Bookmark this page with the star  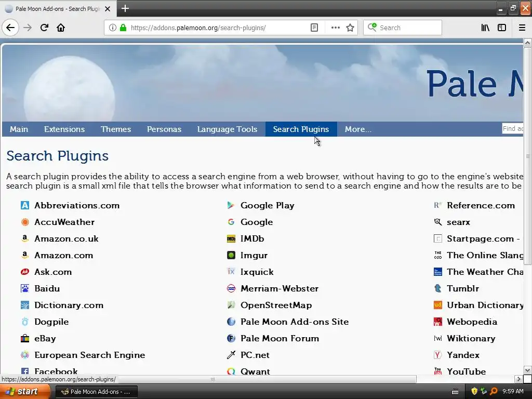click(350, 28)
